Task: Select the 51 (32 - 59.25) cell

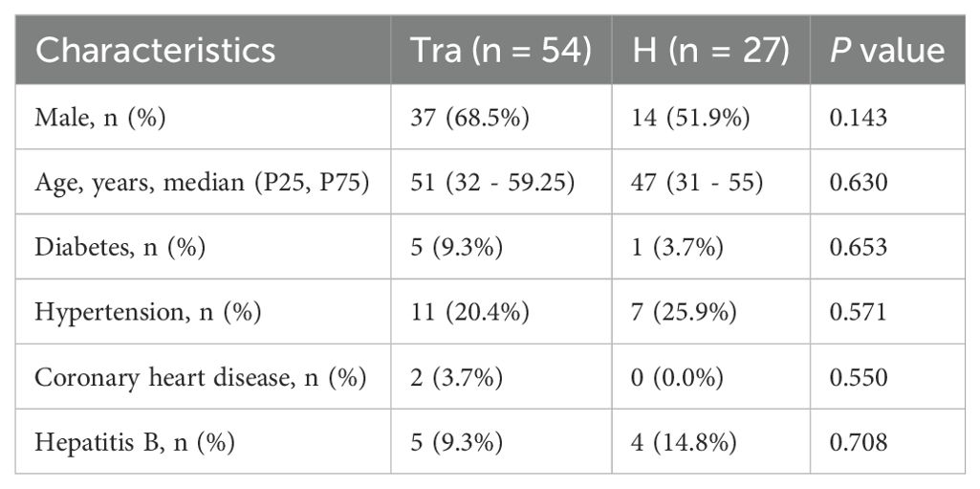Action: click(x=491, y=182)
